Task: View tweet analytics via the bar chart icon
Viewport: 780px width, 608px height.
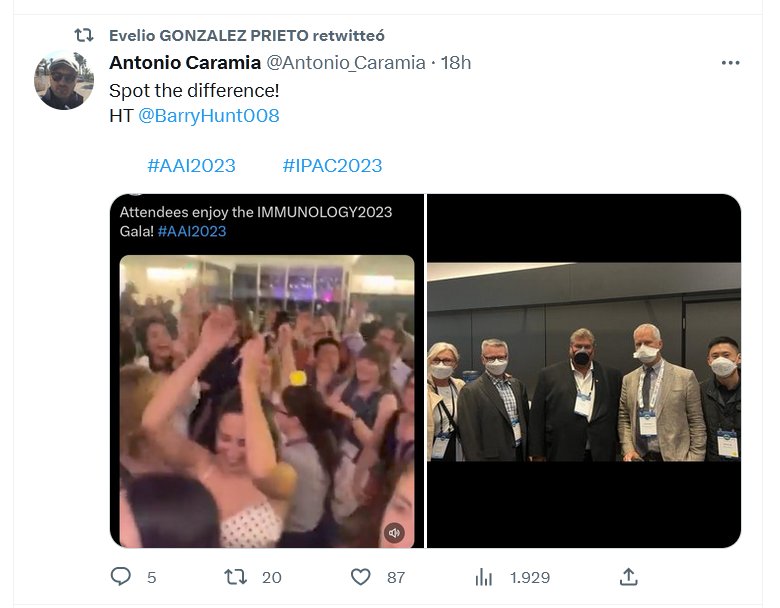Action: [x=484, y=577]
